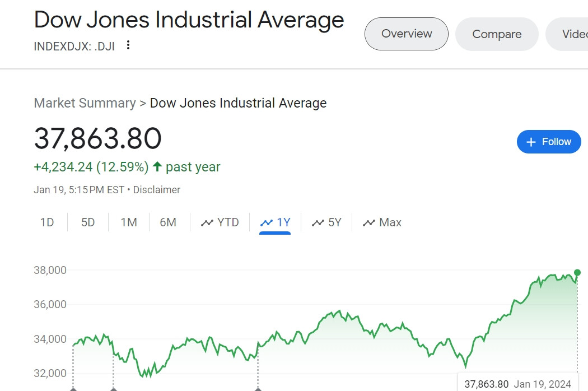Follow the Dow Jones Industrial Average
The image size is (588, 391).
[x=549, y=142]
